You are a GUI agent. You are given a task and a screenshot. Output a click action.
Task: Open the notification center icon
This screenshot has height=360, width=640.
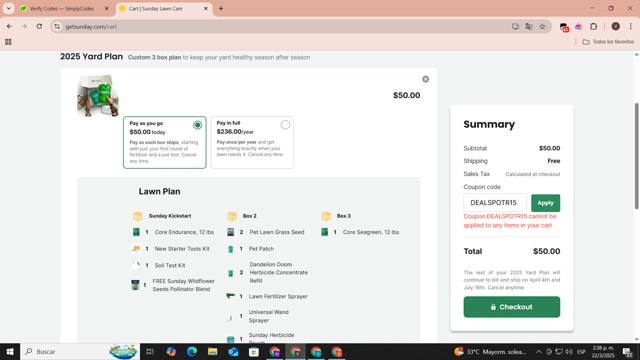click(628, 351)
